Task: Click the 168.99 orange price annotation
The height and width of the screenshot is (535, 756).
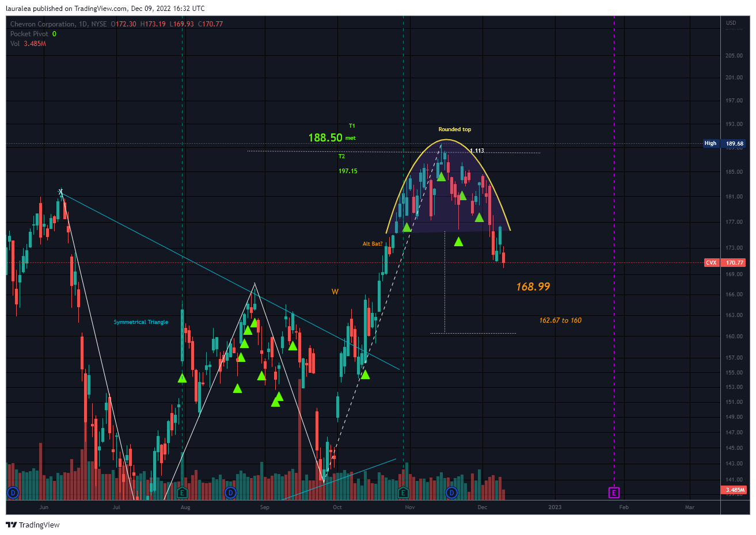Action: 533,286
